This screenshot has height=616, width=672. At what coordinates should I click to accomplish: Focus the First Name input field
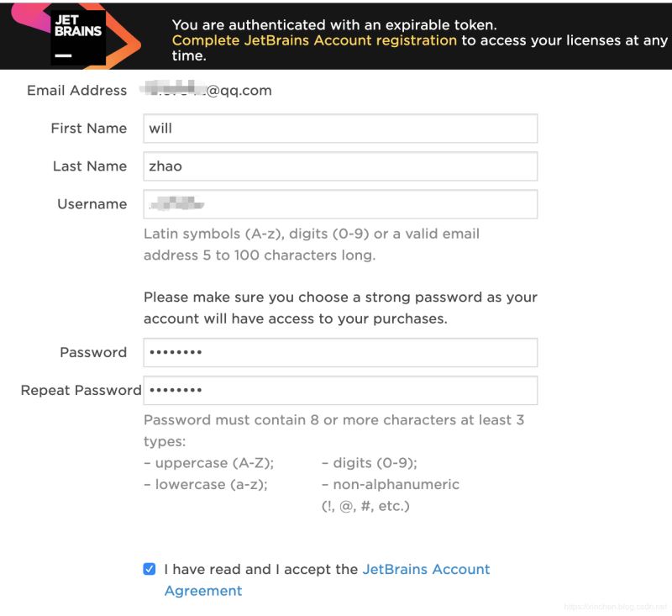340,129
